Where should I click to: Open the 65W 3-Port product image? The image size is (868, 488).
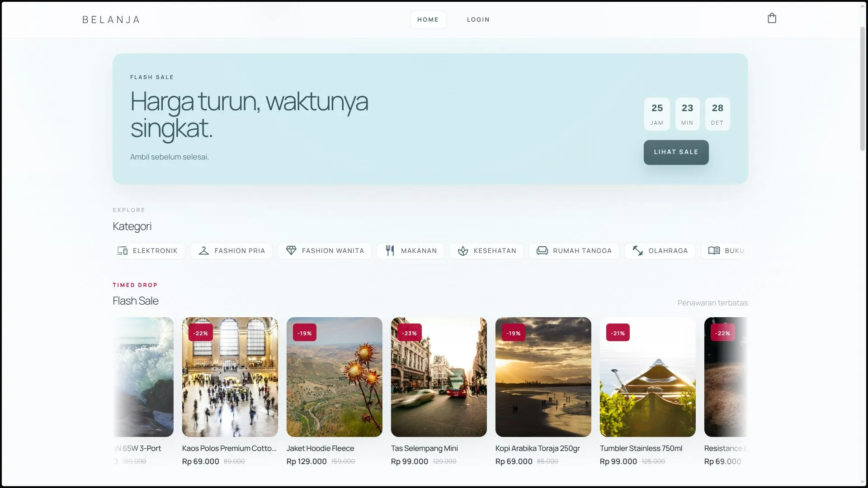pos(143,377)
